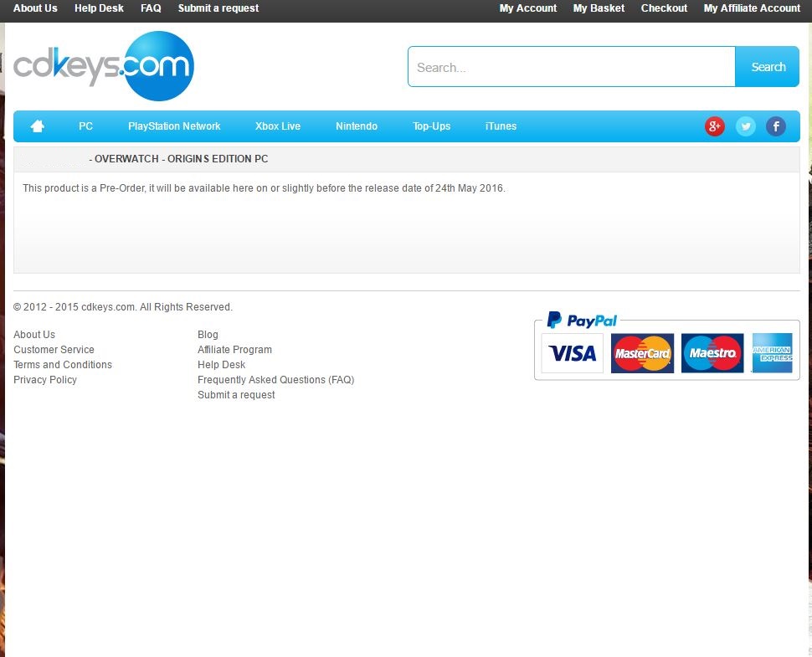Image resolution: width=812 pixels, height=657 pixels.
Task: Click the MasterCard logo
Action: tap(642, 353)
